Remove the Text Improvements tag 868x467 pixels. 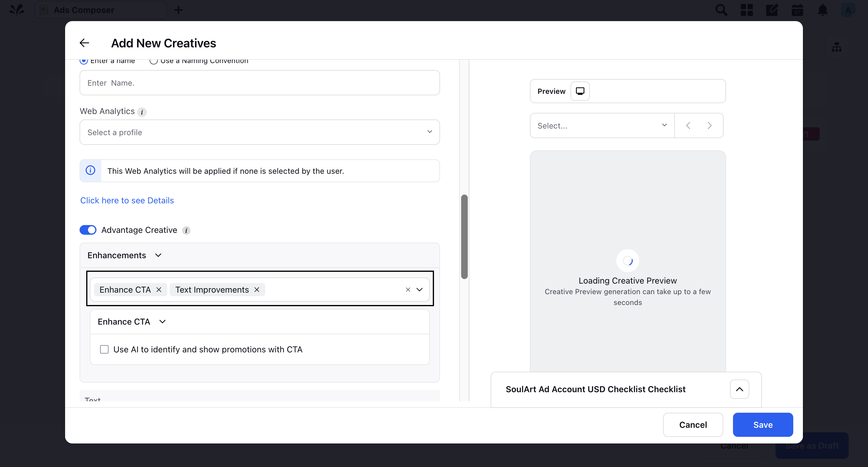click(x=257, y=290)
